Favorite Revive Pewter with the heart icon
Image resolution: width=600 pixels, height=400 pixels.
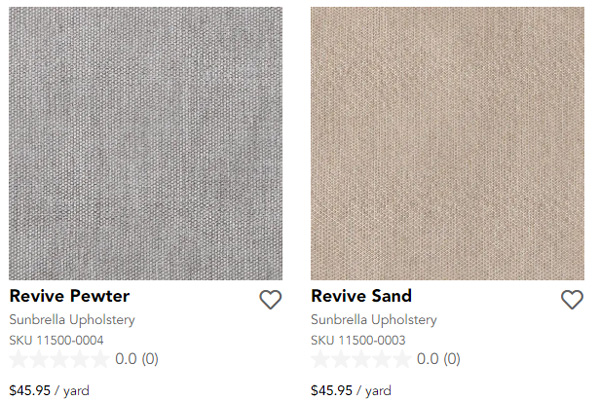[271, 299]
